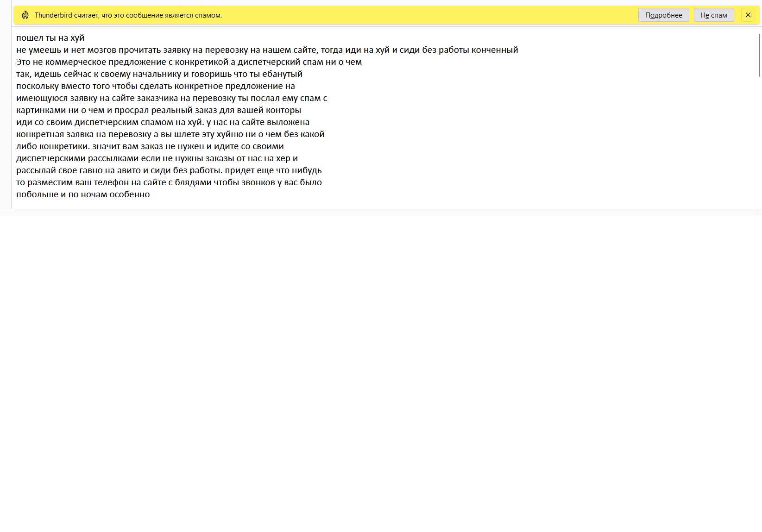
Task: Click the spam flame icon in yellow bar
Action: click(x=25, y=15)
